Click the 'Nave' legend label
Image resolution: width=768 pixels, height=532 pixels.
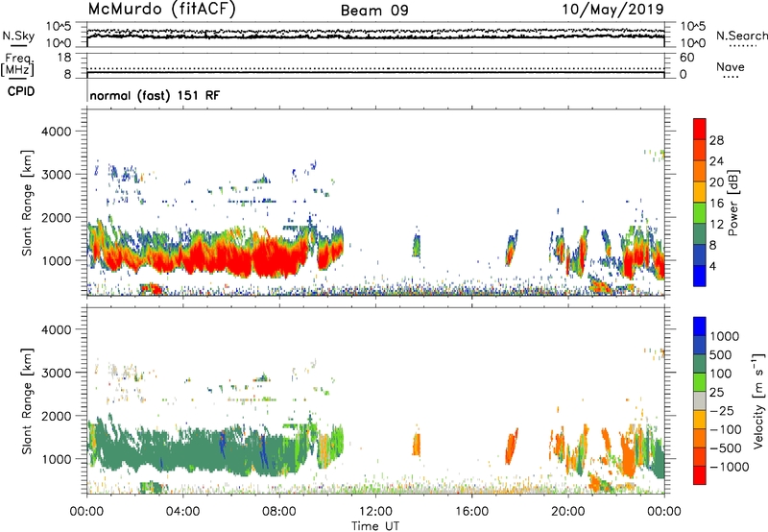pos(731,66)
